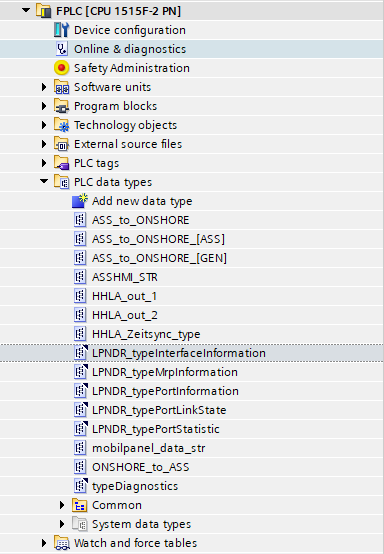
Task: Click the ASS_to_ONSHORE_[ASS] data type icon
Action: pyautogui.click(x=80, y=239)
